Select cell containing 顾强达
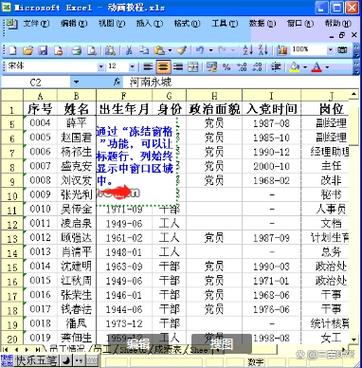Screen dimensions: 362x368 pyautogui.click(x=77, y=238)
